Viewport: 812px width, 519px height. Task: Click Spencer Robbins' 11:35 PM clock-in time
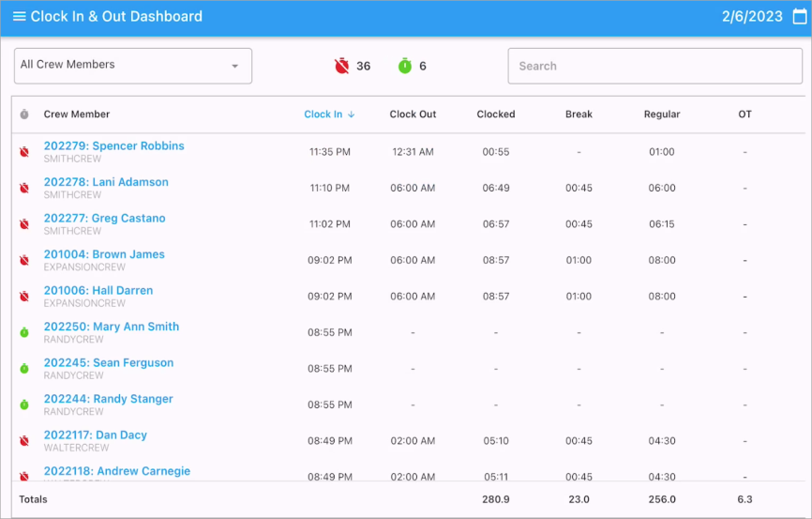tap(330, 152)
